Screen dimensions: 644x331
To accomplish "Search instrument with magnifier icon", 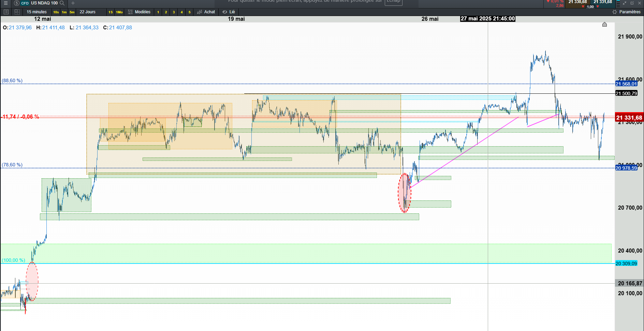I will (62, 3).
